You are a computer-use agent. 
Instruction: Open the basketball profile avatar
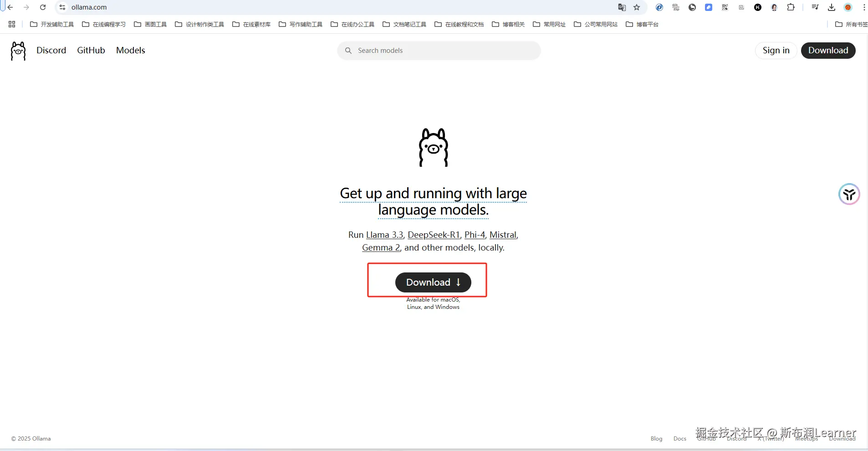click(x=848, y=7)
